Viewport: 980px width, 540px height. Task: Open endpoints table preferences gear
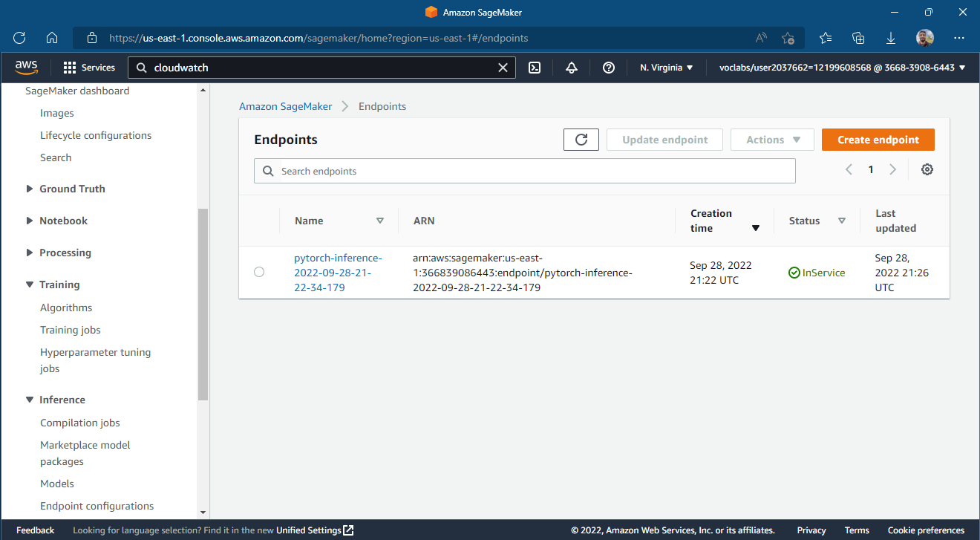pos(927,169)
